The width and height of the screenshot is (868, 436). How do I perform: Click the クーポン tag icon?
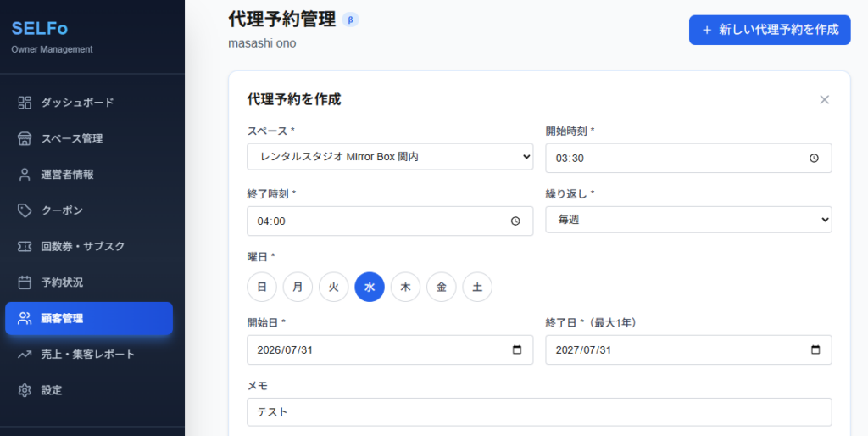point(25,210)
